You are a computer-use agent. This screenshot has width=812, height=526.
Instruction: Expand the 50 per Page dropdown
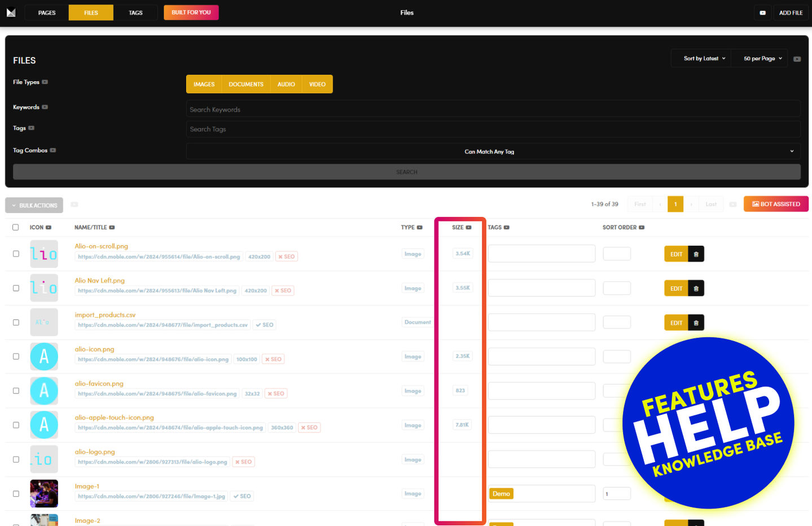762,59
